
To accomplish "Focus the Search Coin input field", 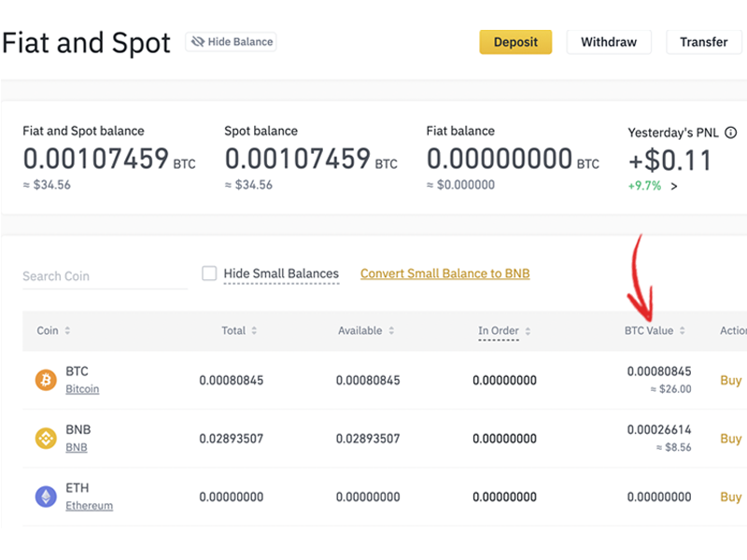I will [x=105, y=276].
